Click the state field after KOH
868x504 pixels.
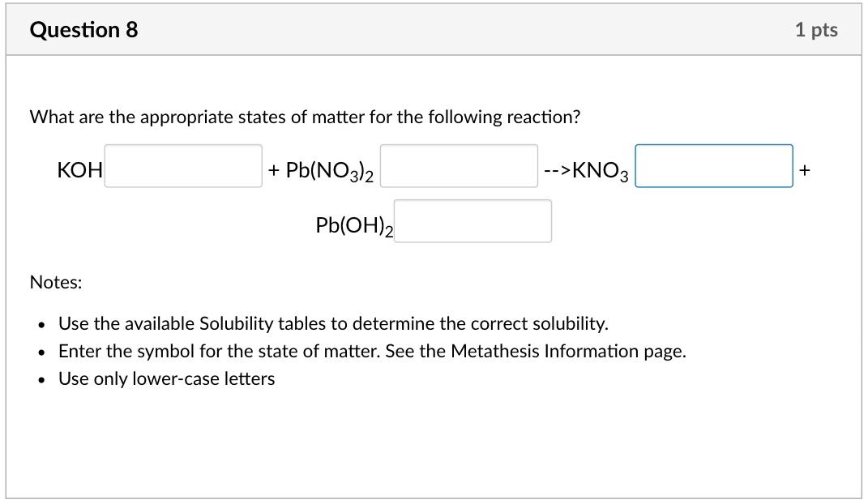pyautogui.click(x=182, y=166)
